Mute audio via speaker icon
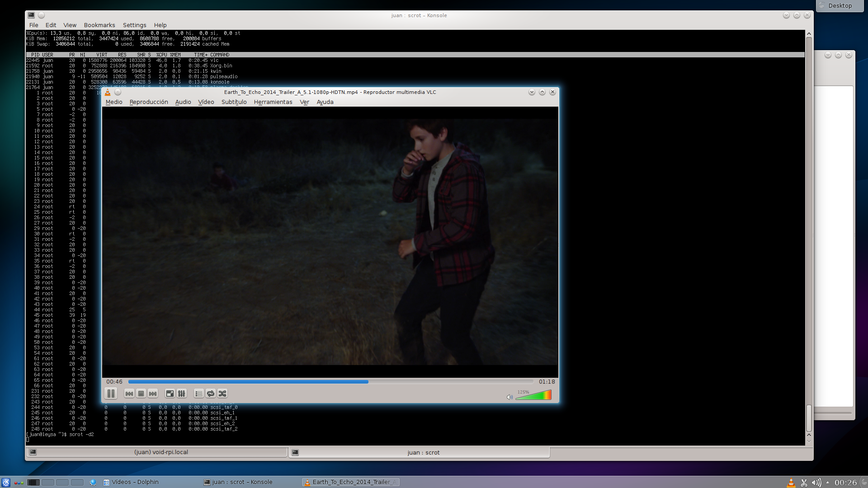This screenshot has height=488, width=868. tap(509, 397)
